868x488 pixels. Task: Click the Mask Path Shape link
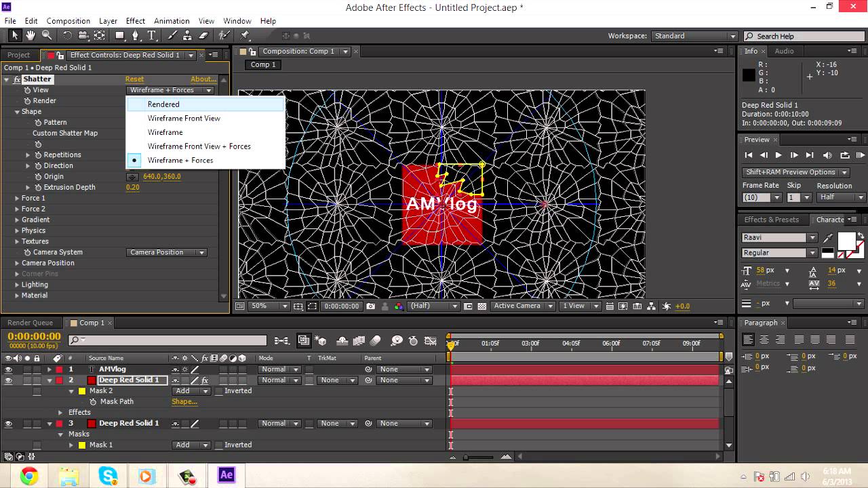click(184, 402)
